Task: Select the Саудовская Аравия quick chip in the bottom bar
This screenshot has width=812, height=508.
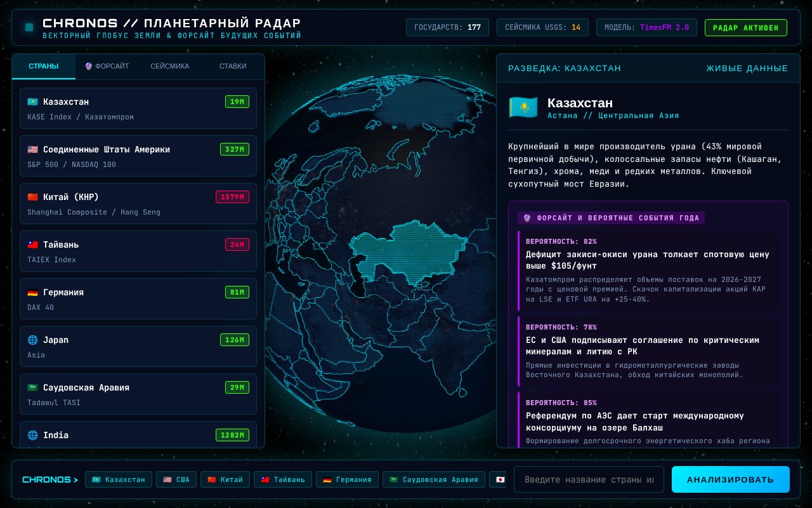Action: (x=434, y=479)
